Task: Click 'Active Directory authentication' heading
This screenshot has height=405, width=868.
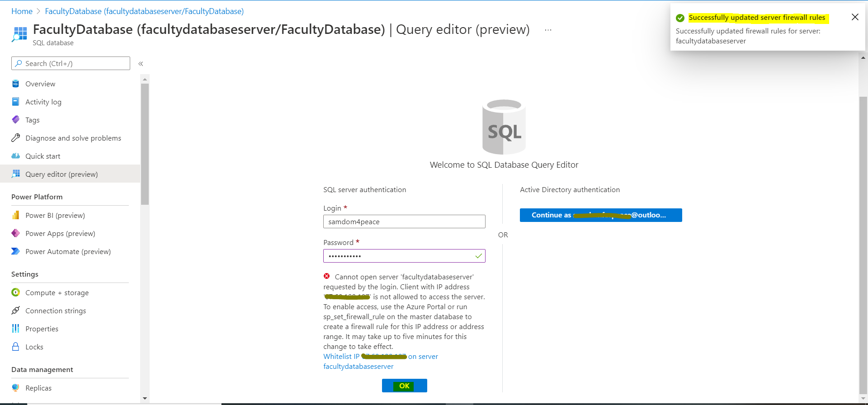Action: click(570, 190)
